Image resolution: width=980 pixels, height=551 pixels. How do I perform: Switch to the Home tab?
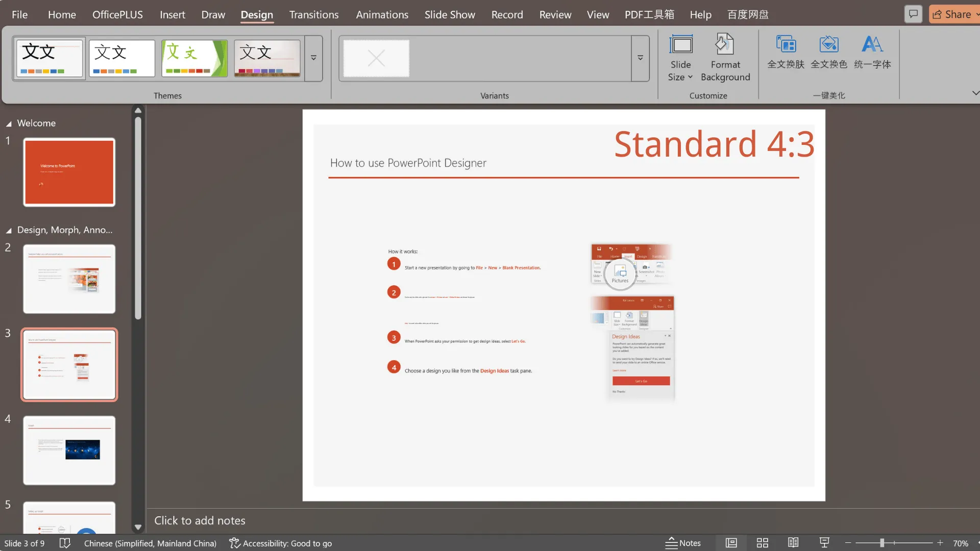pyautogui.click(x=62, y=14)
